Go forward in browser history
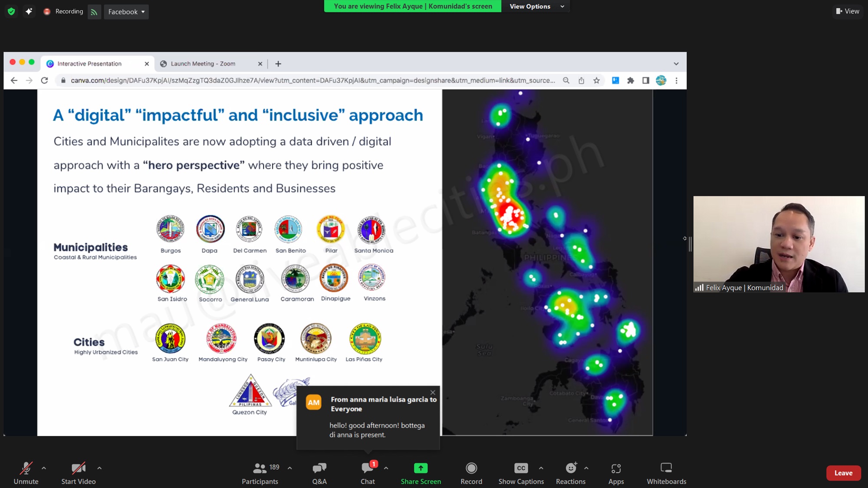Screen dimensions: 868x488 29,81
